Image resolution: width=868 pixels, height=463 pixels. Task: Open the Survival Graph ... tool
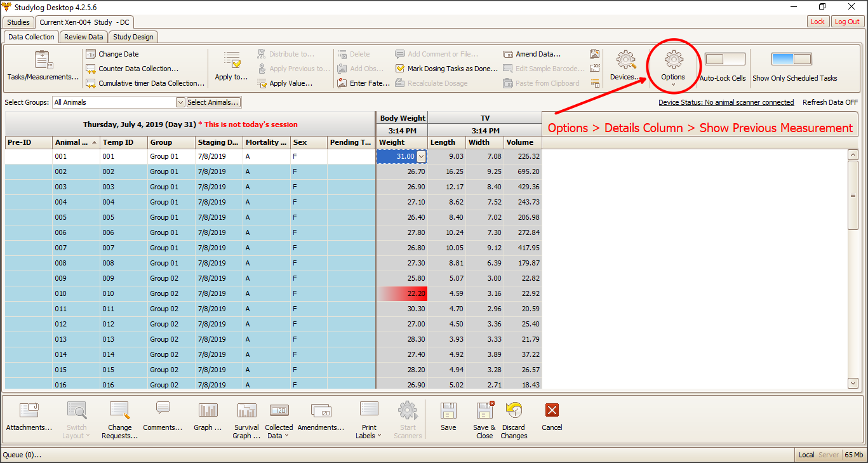tap(246, 420)
